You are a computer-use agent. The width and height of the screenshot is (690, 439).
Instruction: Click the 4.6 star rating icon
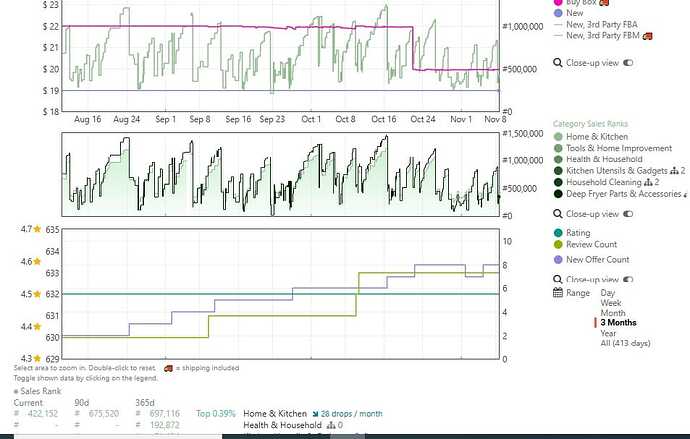point(37,262)
